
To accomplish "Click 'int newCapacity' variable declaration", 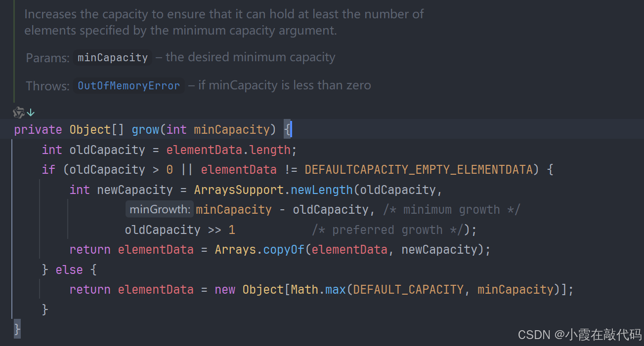I will point(121,190).
